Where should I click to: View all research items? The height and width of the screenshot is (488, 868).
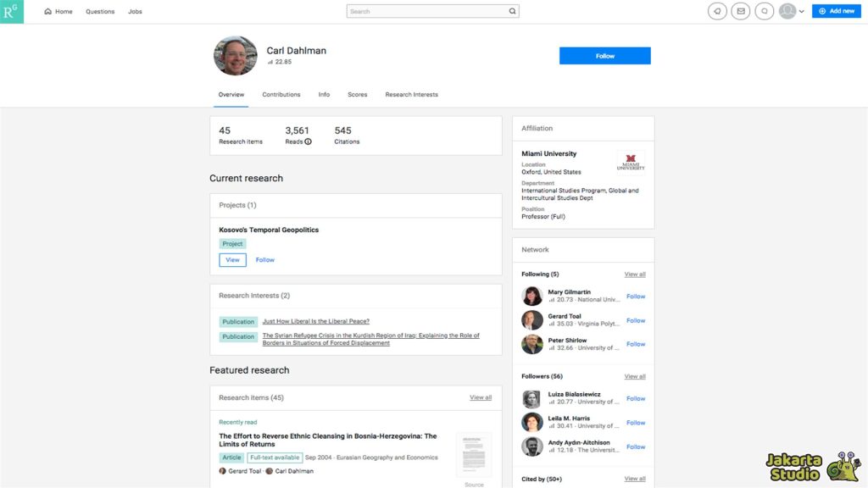pos(481,397)
